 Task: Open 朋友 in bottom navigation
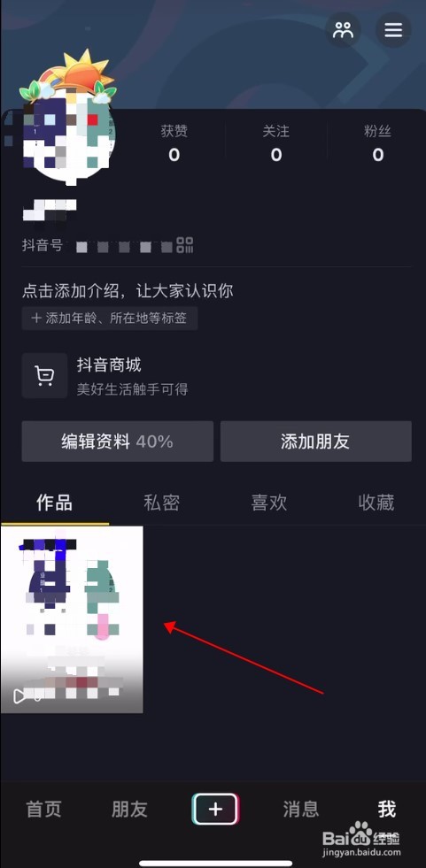coord(129,810)
